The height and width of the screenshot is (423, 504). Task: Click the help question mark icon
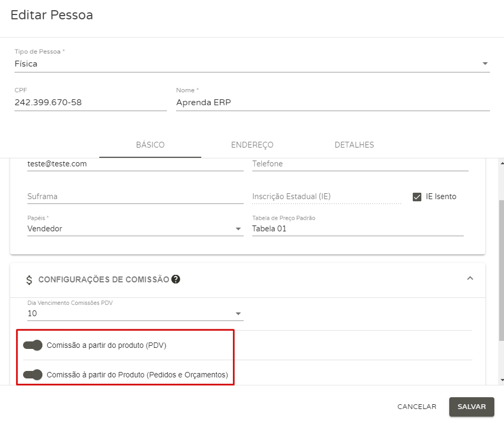pyautogui.click(x=176, y=279)
